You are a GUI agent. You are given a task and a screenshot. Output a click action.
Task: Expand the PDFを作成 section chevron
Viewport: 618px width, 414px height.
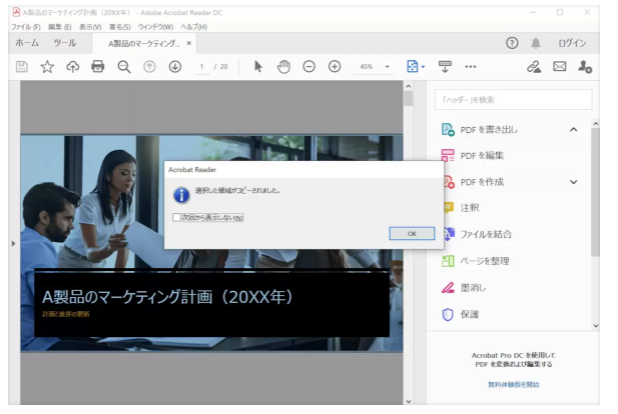(574, 182)
